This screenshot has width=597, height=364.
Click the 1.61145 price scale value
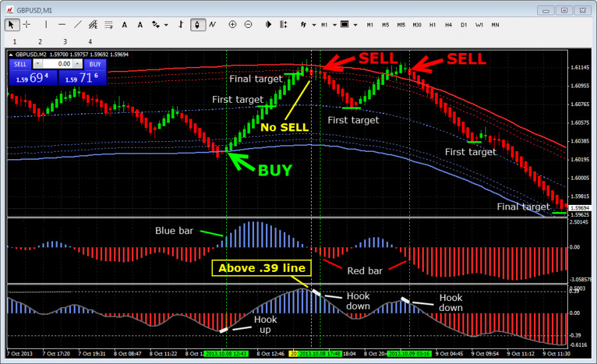580,68
